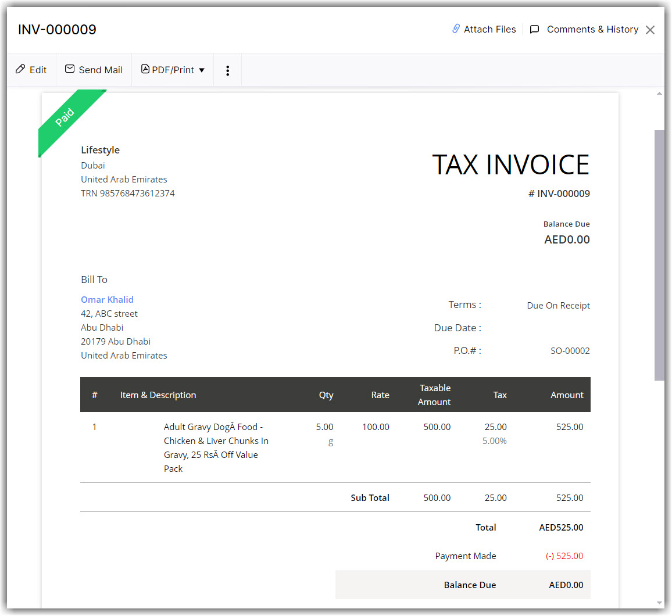Click the scroll down arrow
Viewport: 672px width, 616px height.
659,603
